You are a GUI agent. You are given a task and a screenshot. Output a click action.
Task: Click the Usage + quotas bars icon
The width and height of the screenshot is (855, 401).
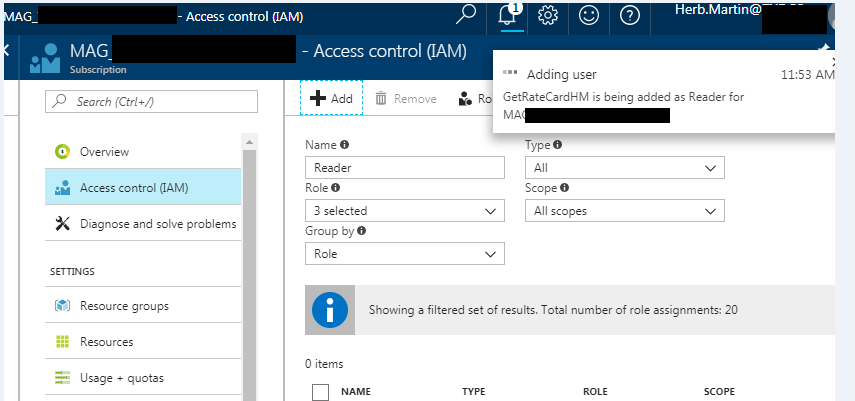tap(63, 378)
